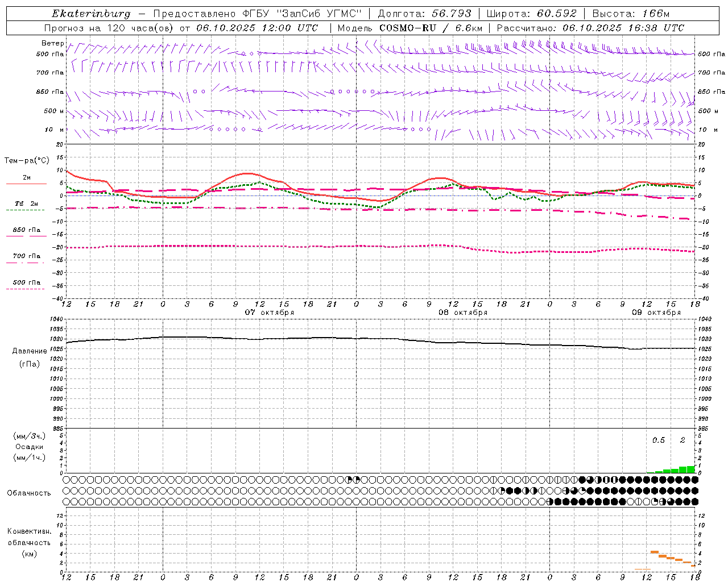Click the (км) unit under convective cloudiness
Image resolution: width=728 pixels, height=582 pixels.
[29, 554]
